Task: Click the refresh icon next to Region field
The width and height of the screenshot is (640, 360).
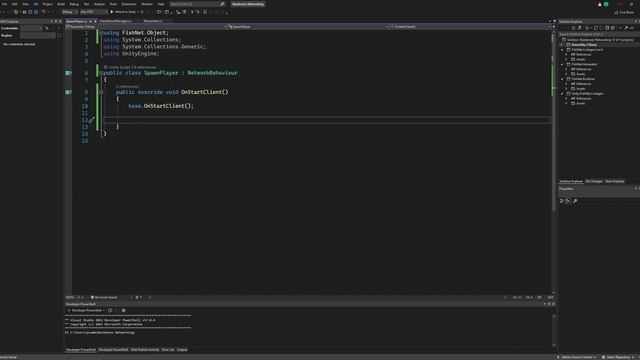Action: (x=60, y=36)
